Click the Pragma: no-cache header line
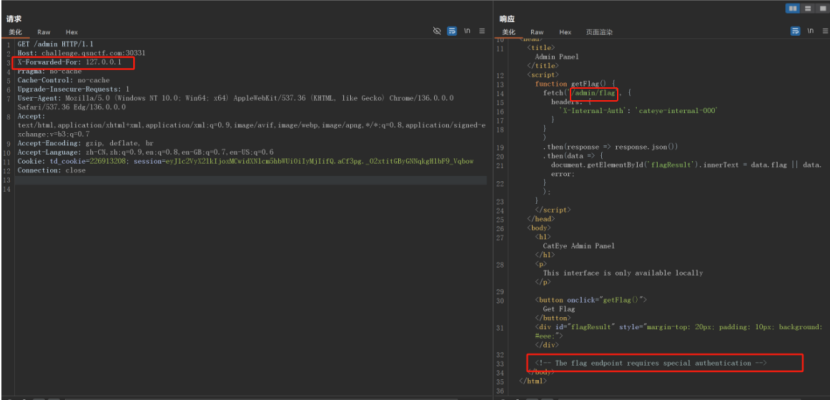This screenshot has height=400, width=831. pos(50,71)
